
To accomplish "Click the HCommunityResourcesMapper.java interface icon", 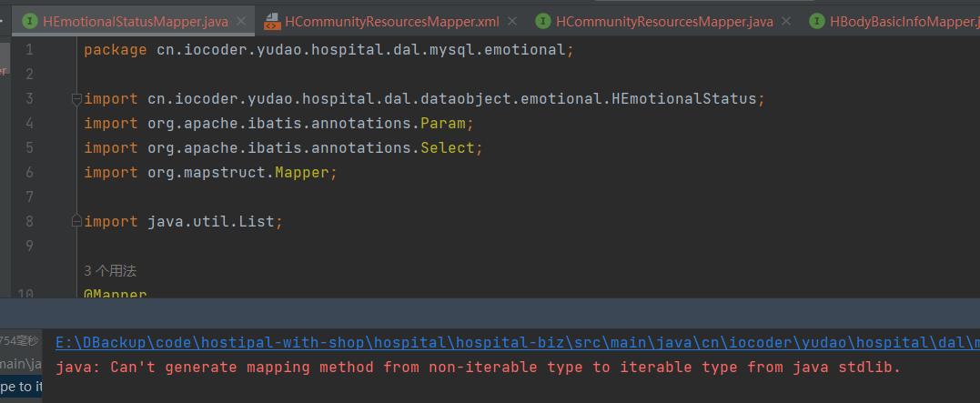I will (x=543, y=21).
